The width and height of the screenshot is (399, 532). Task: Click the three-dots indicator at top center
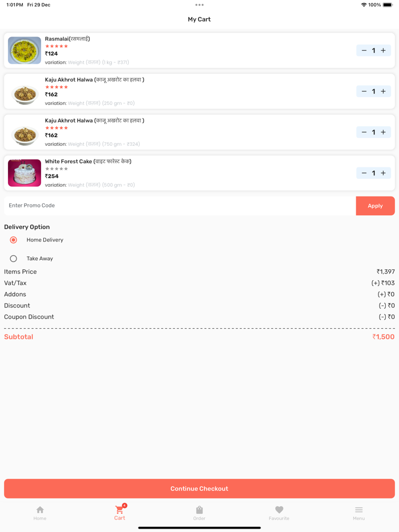pyautogui.click(x=199, y=5)
